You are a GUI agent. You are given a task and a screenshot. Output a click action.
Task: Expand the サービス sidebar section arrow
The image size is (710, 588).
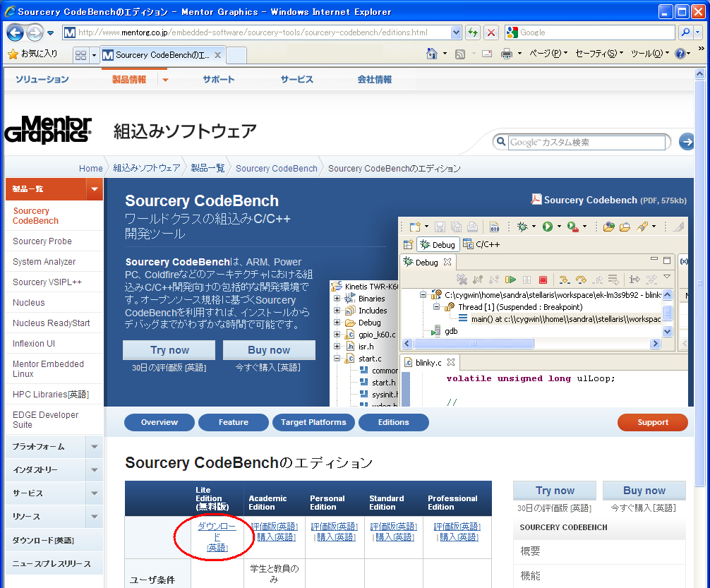point(94,493)
